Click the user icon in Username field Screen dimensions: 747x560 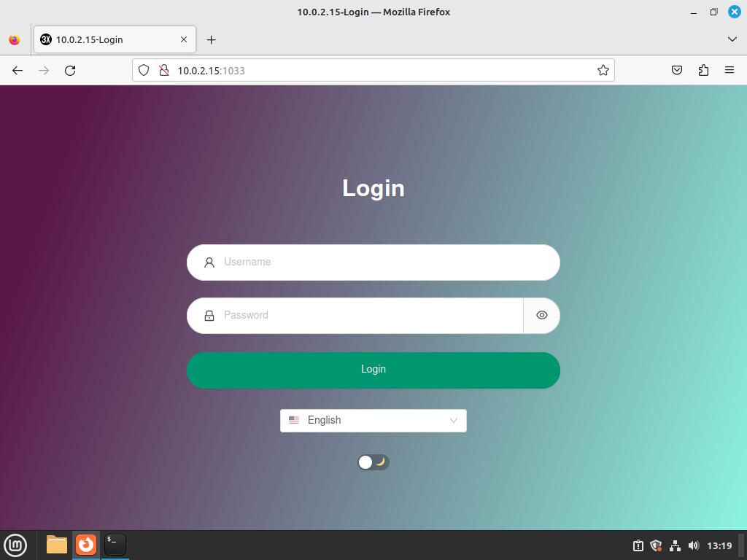209,262
